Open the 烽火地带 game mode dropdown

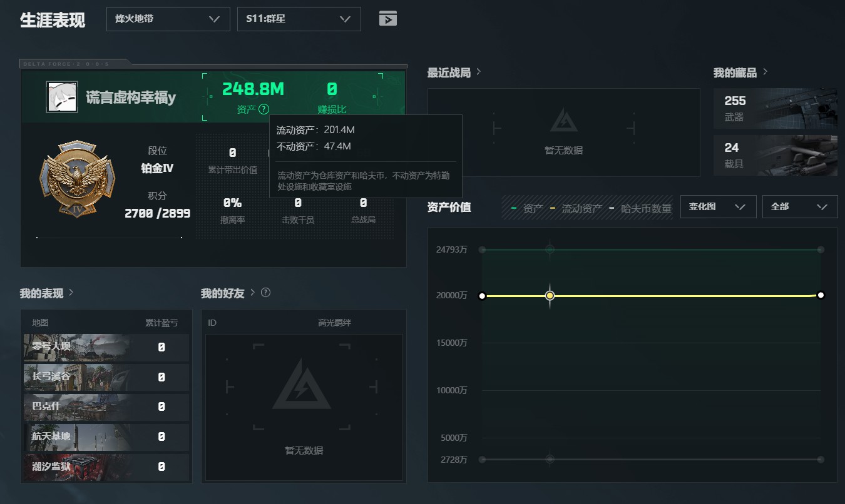pyautogui.click(x=168, y=19)
